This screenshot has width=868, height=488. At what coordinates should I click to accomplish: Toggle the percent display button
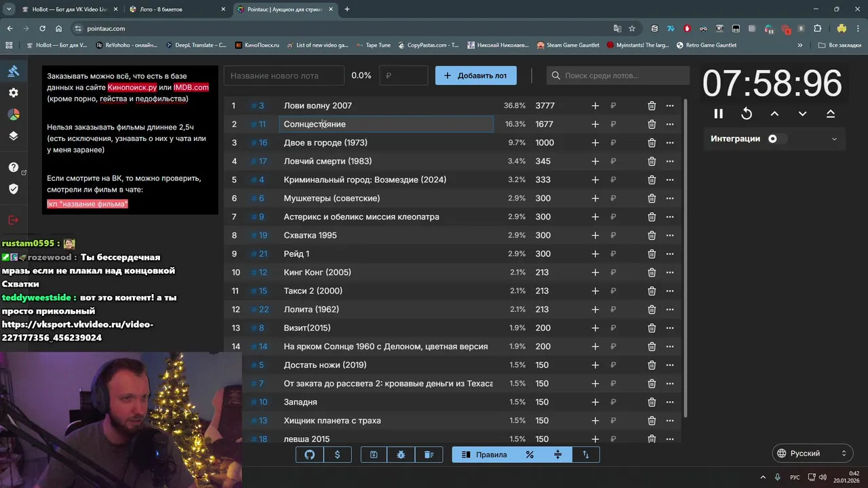[530, 455]
